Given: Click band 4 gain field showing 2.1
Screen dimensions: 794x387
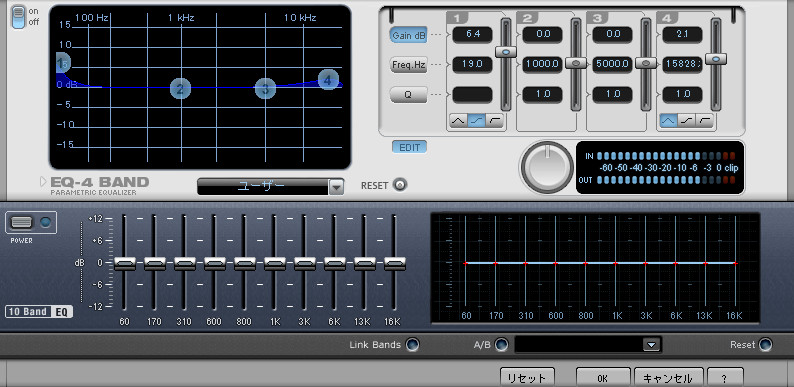Looking at the screenshot, I should coord(682,34).
